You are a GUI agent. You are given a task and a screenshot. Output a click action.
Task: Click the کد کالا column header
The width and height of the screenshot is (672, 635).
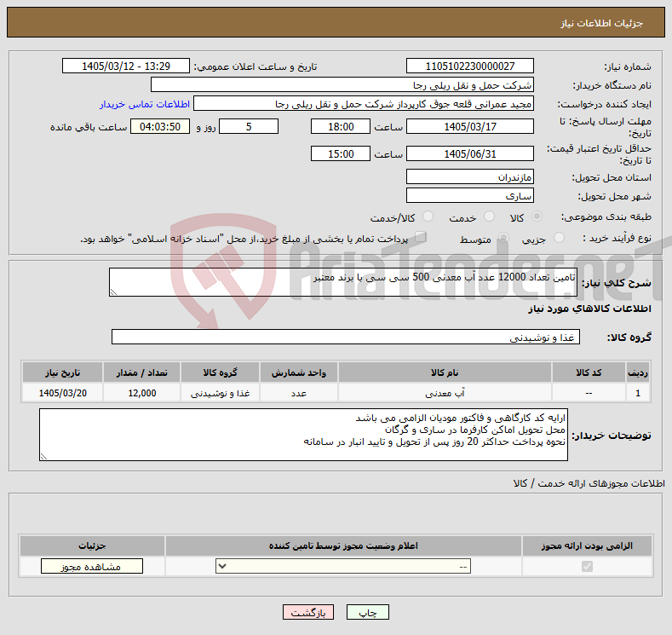tap(589, 372)
